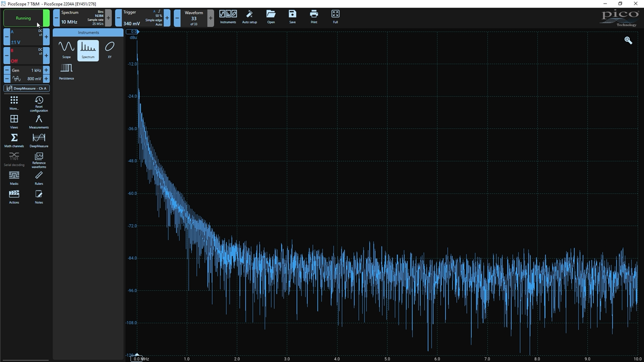Click Reset configuration
Image resolution: width=644 pixels, height=362 pixels.
(39, 104)
